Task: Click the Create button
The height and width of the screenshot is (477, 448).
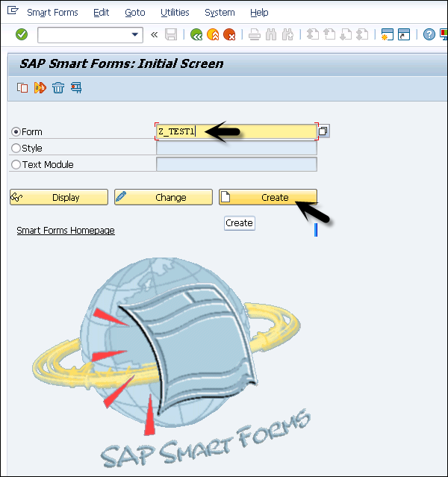Action: tap(268, 197)
